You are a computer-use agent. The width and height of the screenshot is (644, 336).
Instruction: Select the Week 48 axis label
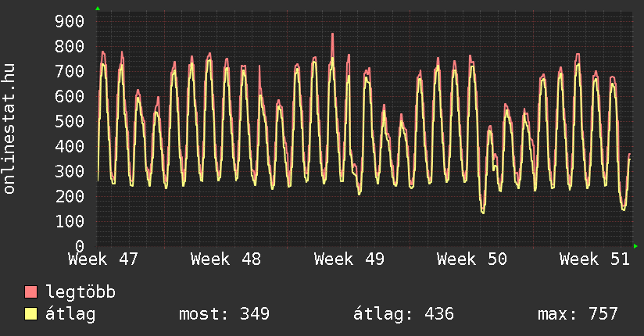tap(226, 259)
